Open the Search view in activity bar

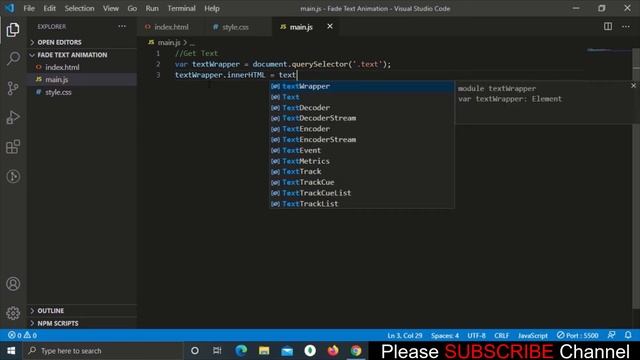tap(13, 59)
